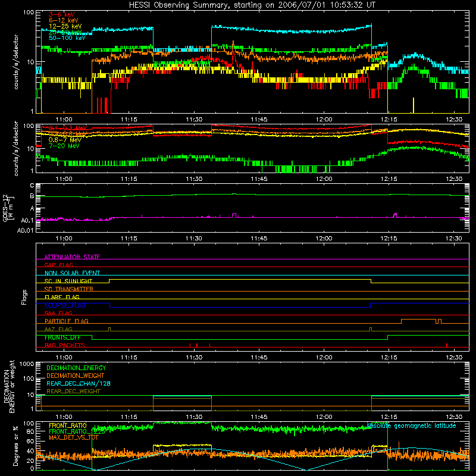Click counts/s/detector label of keV panel
The width and height of the screenshot is (476, 476).
(16, 62)
